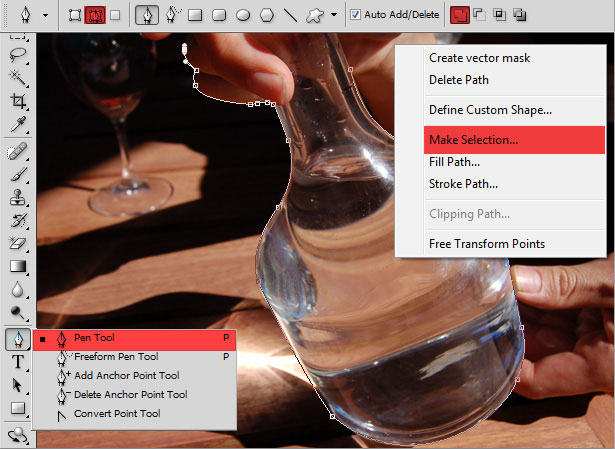Click the Pen tool in the toolbox
The height and width of the screenshot is (449, 615).
coord(18,339)
